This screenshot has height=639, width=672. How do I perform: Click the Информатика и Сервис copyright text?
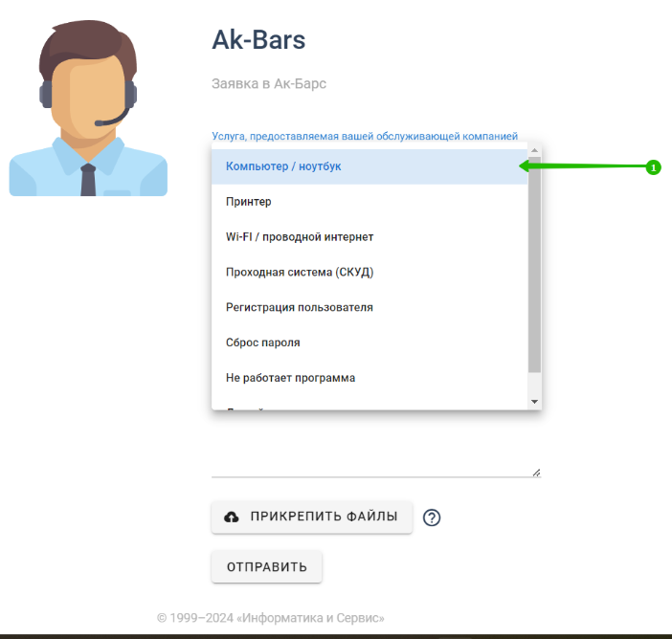(271, 618)
